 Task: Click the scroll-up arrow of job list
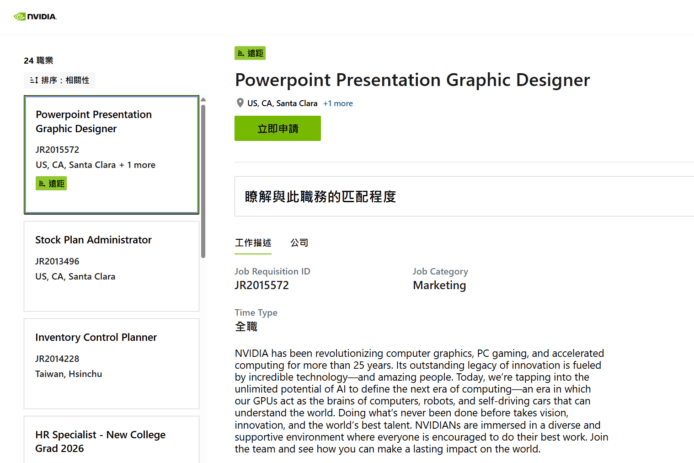pyautogui.click(x=203, y=100)
